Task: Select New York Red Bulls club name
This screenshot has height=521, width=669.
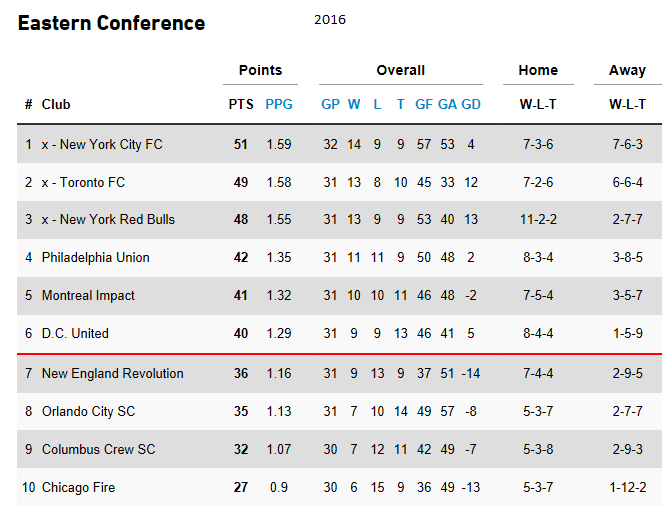Action: point(117,219)
